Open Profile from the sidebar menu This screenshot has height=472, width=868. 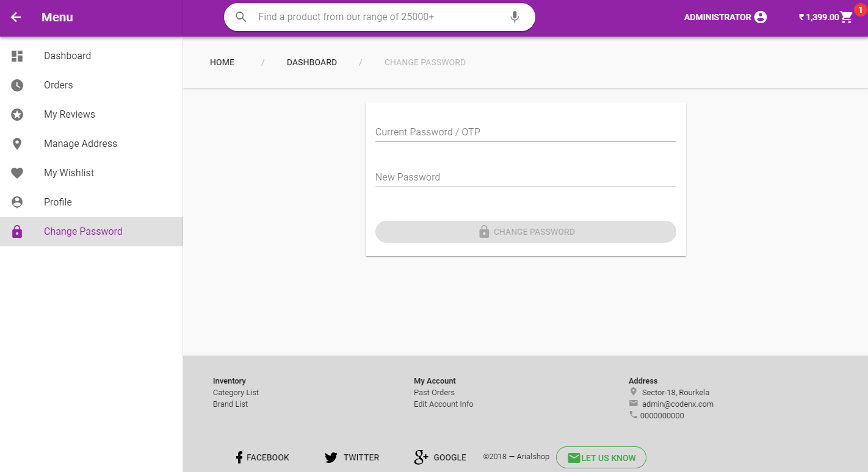58,202
